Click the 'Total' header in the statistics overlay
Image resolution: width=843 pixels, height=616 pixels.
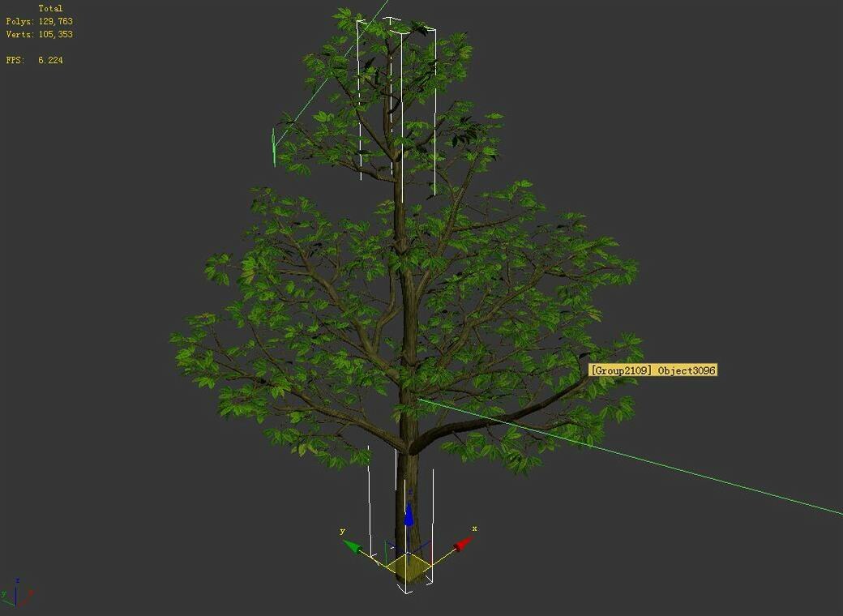53,7
